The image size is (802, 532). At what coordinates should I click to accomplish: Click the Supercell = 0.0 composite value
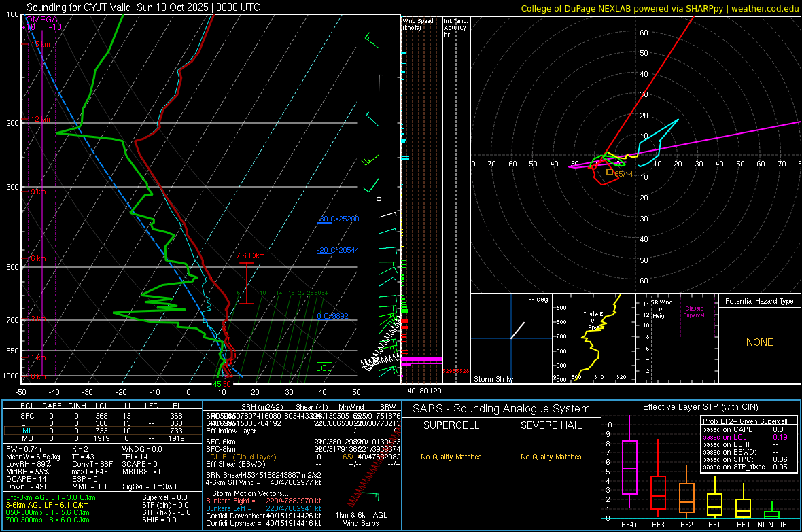click(164, 497)
